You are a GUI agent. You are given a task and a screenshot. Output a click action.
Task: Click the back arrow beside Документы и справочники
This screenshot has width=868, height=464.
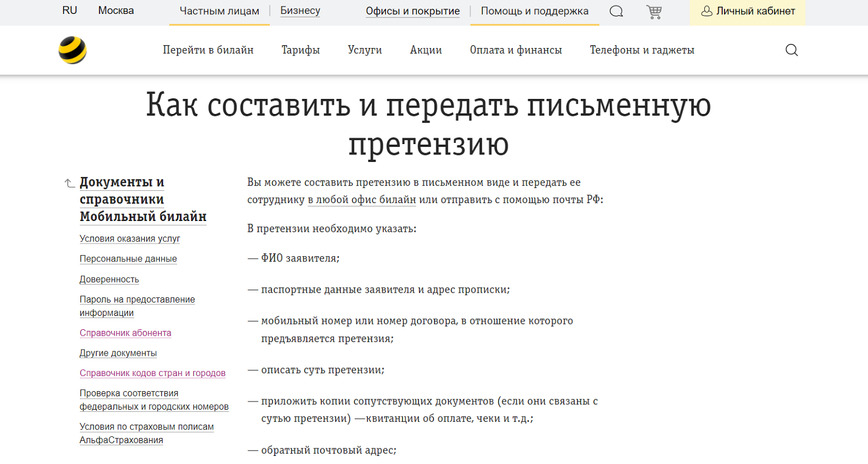pos(69,183)
